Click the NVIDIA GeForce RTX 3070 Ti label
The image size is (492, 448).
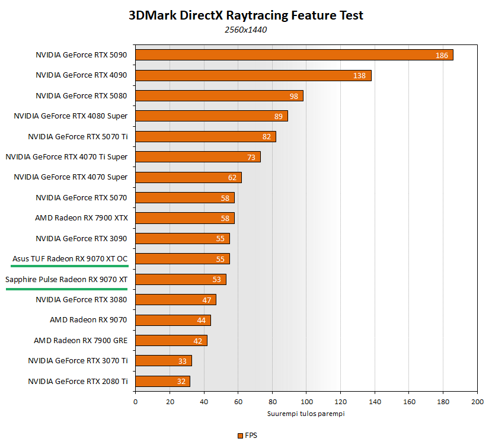point(78,360)
